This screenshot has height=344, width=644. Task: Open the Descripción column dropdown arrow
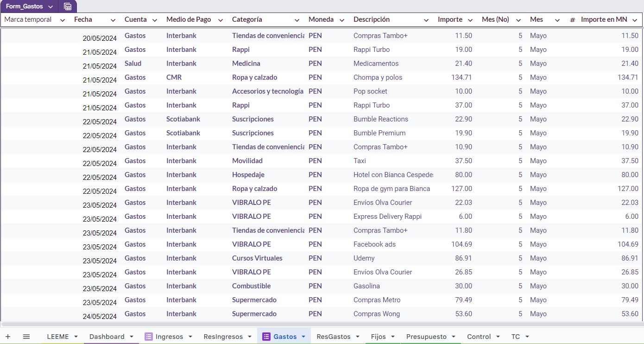point(426,20)
